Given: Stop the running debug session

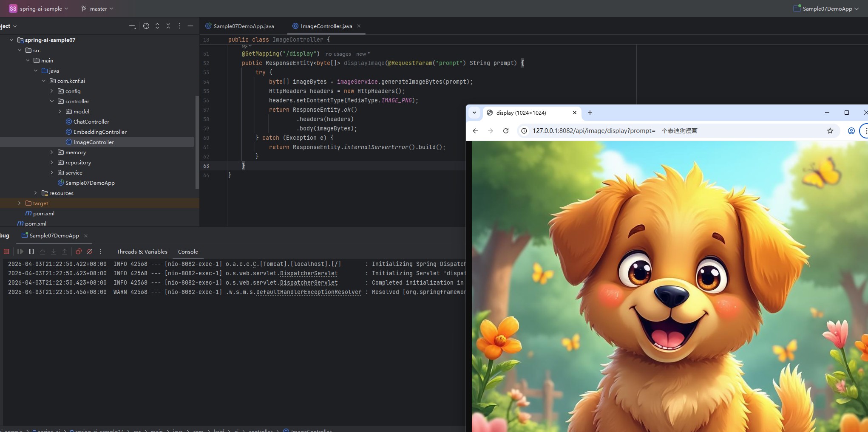Looking at the screenshot, I should [6, 251].
